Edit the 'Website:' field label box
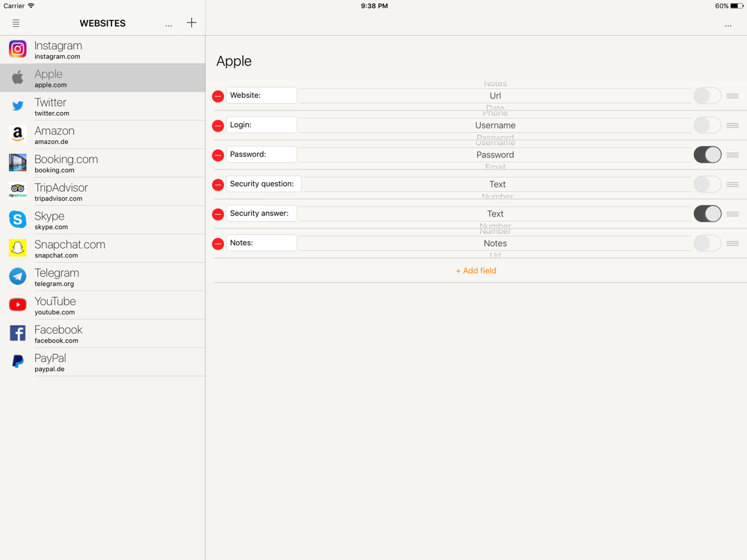Image resolution: width=747 pixels, height=560 pixels. pos(261,96)
